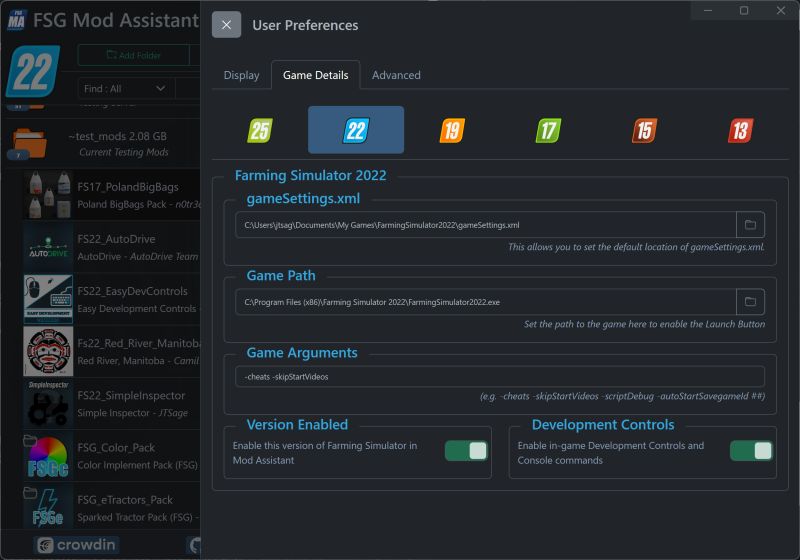The height and width of the screenshot is (560, 800).
Task: Select the Fs22_Red_River_Manitoba mod icon
Action: coord(48,351)
